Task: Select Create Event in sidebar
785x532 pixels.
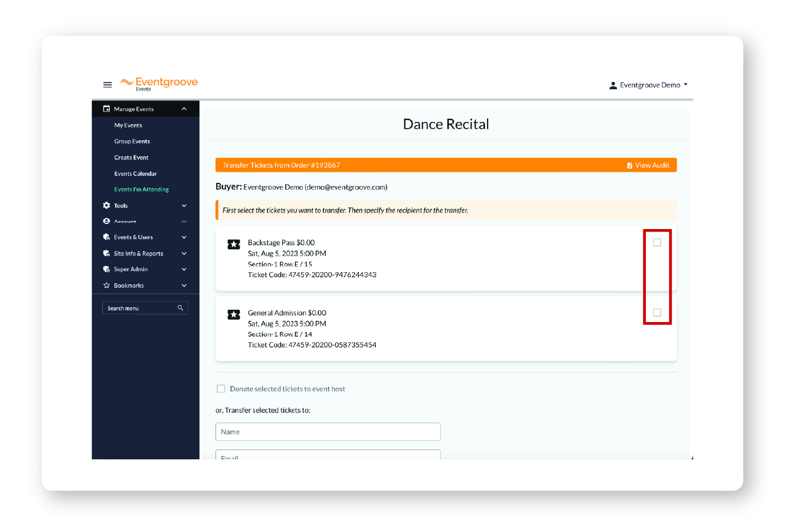Action: coord(131,158)
